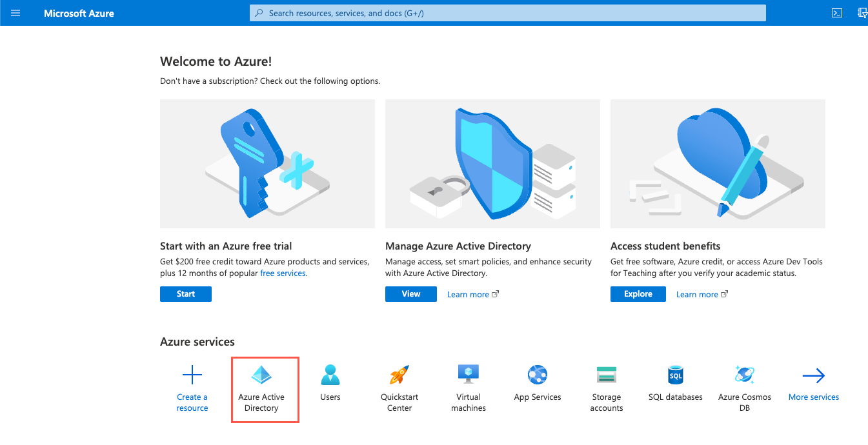Explore student benefits
Viewport: 868px width, 445px height.
tap(638, 293)
